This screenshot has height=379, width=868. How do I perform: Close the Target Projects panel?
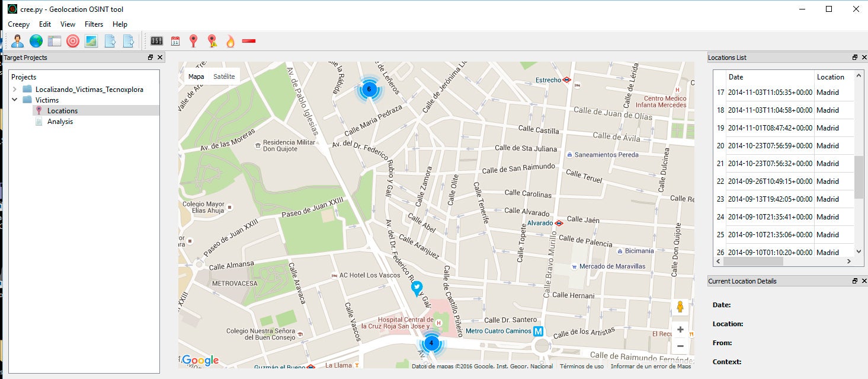(160, 58)
